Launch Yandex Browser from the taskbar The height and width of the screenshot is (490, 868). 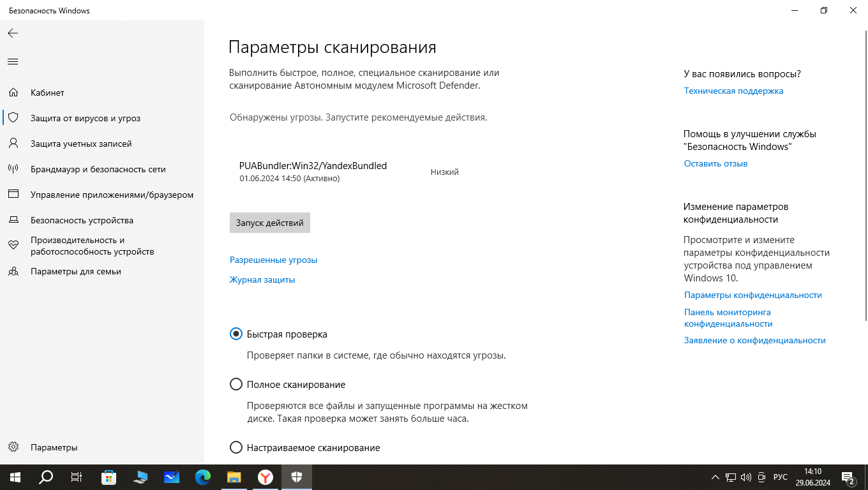click(266, 477)
